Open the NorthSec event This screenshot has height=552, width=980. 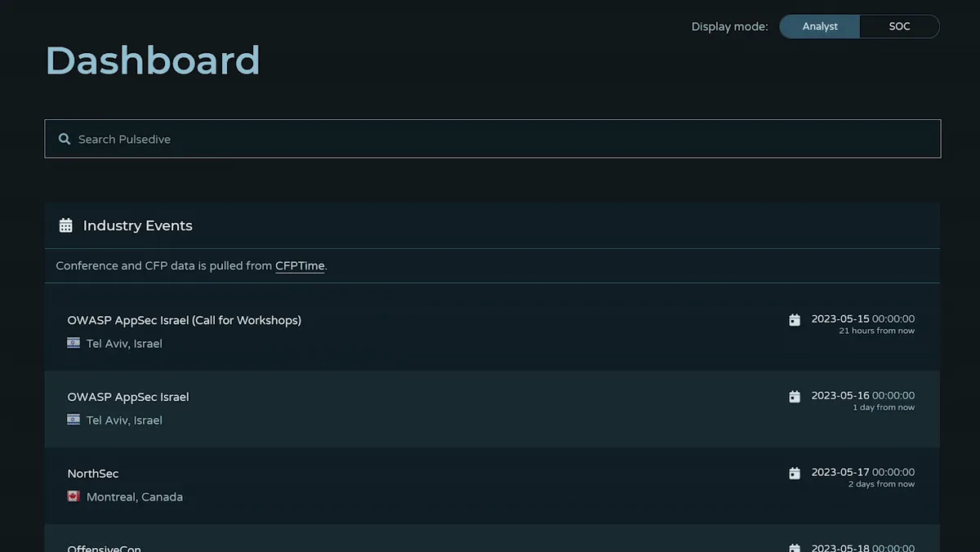93,474
